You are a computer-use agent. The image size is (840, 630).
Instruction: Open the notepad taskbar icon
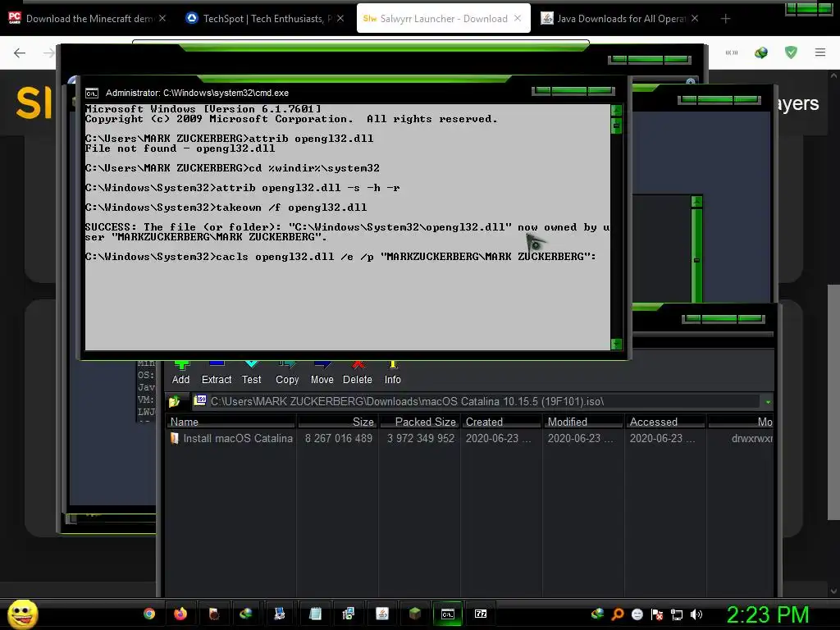tap(316, 614)
